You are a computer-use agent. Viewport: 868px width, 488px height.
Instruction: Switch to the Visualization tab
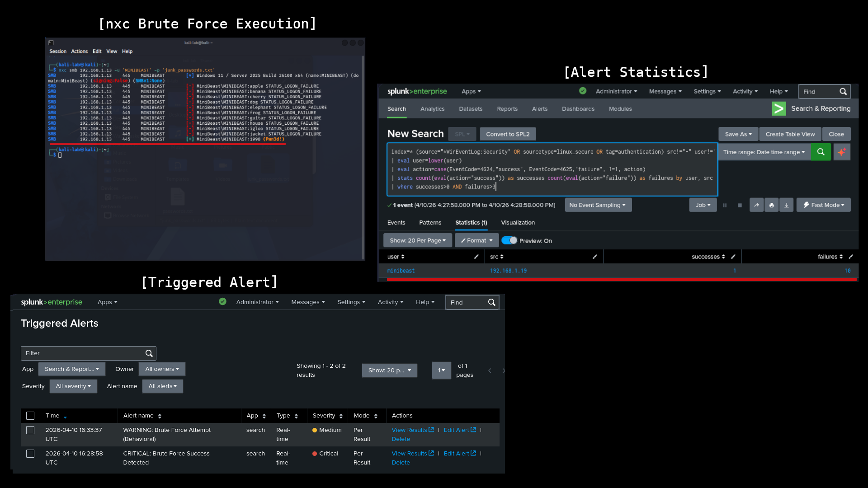click(518, 223)
